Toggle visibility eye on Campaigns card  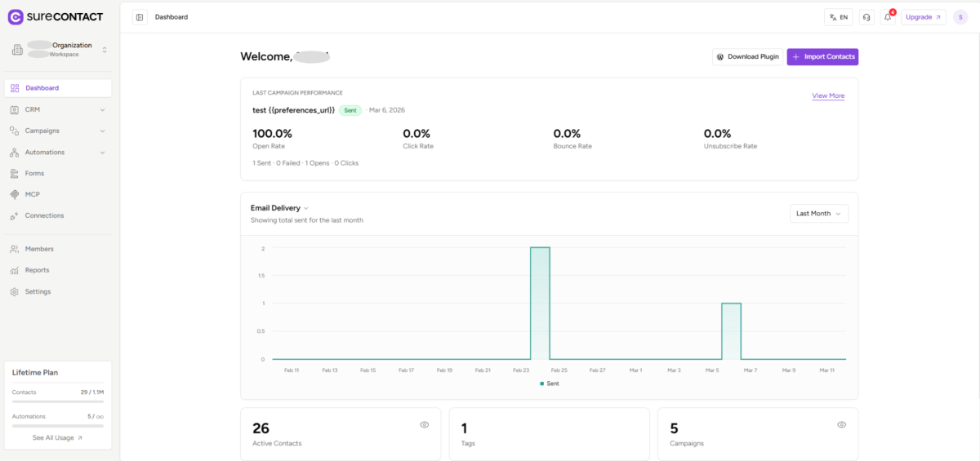[841, 425]
